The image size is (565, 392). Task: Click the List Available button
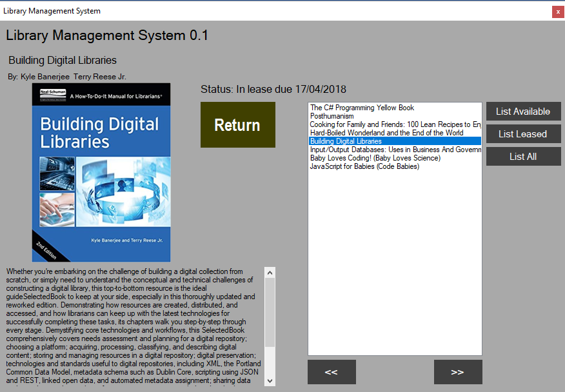(x=523, y=112)
